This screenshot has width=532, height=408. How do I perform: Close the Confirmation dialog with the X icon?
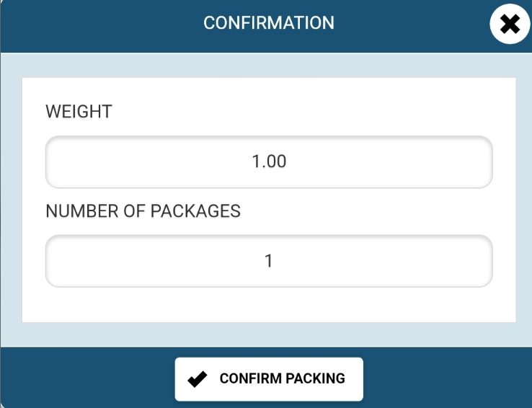(x=510, y=24)
